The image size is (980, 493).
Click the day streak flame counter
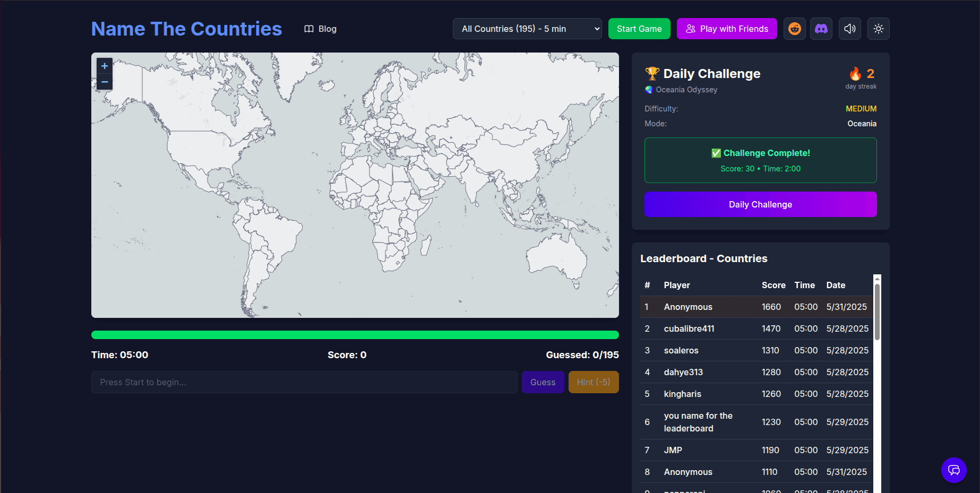[861, 77]
